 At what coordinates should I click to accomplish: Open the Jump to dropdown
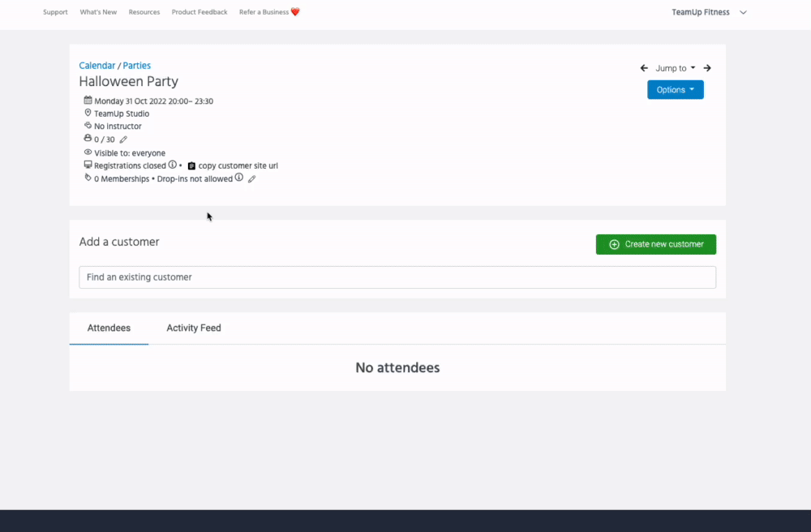(675, 68)
